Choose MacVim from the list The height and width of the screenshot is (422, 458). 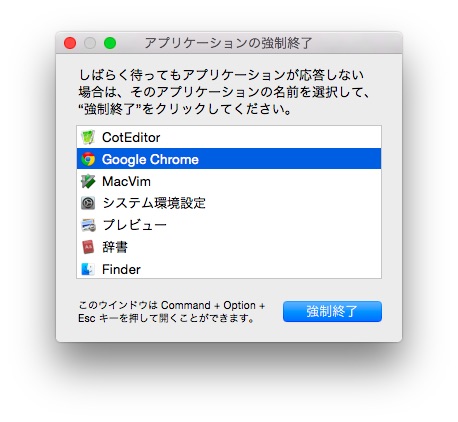pos(229,181)
